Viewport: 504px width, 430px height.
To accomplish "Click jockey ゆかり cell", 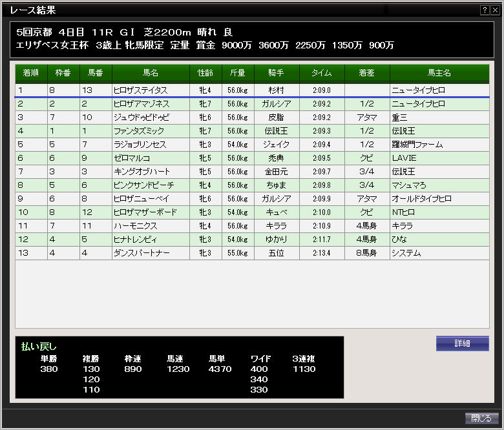I will [x=277, y=240].
